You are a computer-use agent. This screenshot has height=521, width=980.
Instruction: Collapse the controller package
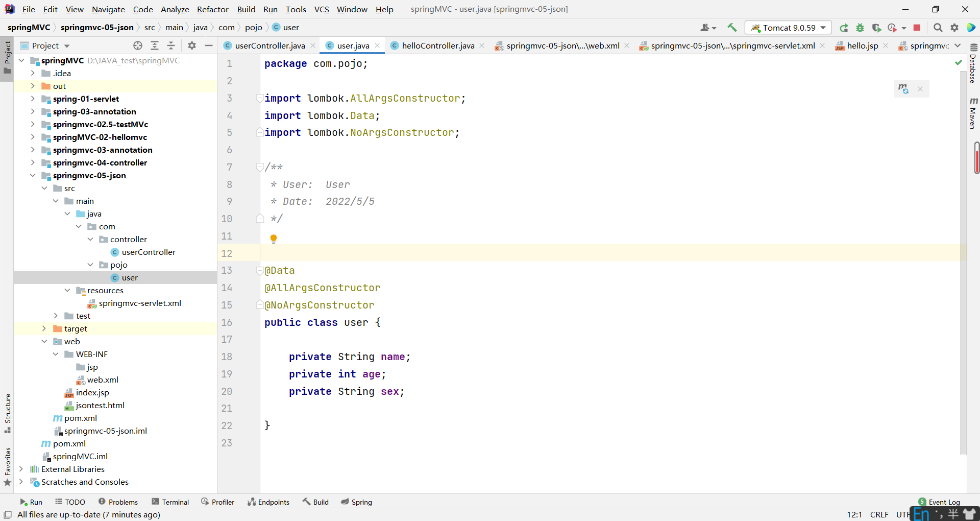coord(90,239)
